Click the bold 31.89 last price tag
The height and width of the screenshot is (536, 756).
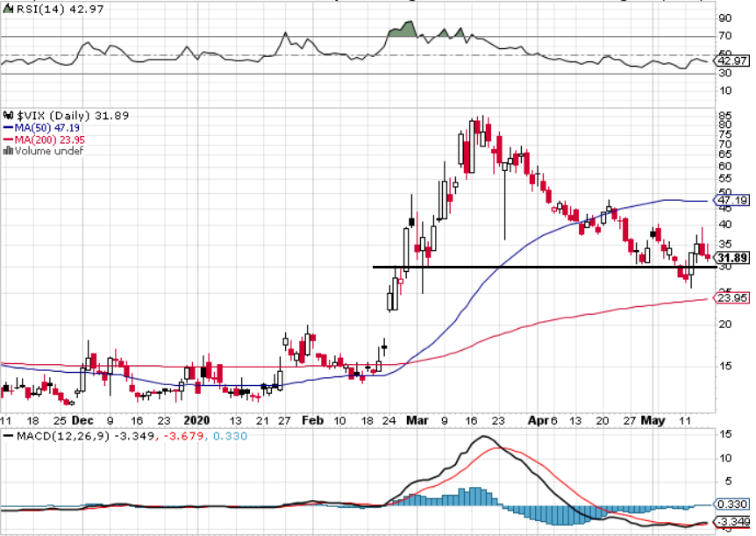732,258
